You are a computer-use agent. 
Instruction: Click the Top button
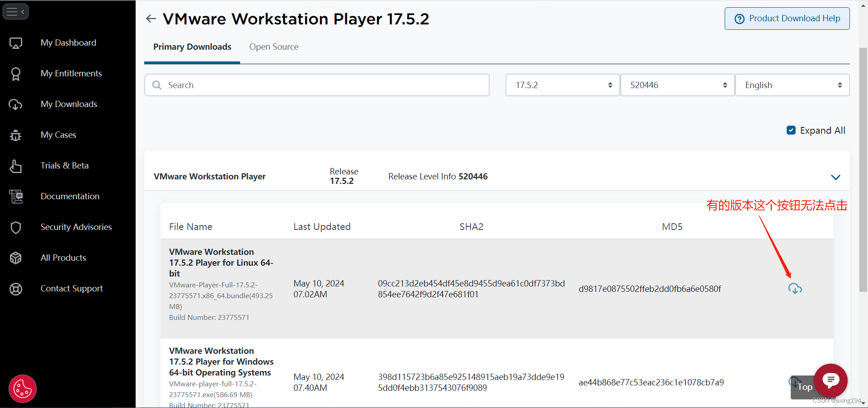pyautogui.click(x=804, y=387)
